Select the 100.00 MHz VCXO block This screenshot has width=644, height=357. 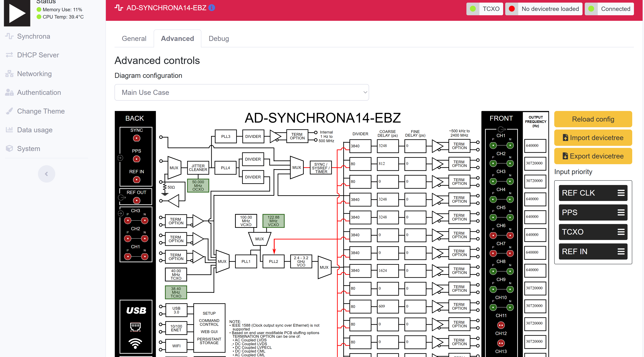tap(246, 221)
